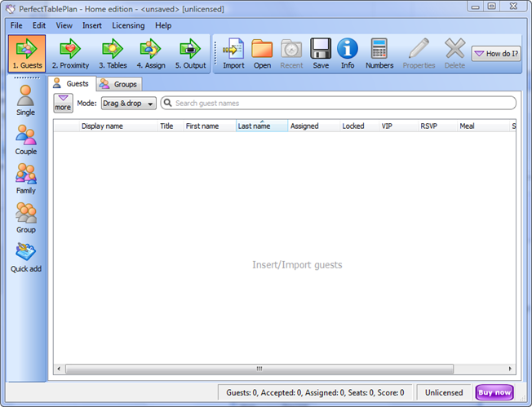Image resolution: width=532 pixels, height=407 pixels.
Task: Open the Numbers calculator icon
Action: coord(379,54)
